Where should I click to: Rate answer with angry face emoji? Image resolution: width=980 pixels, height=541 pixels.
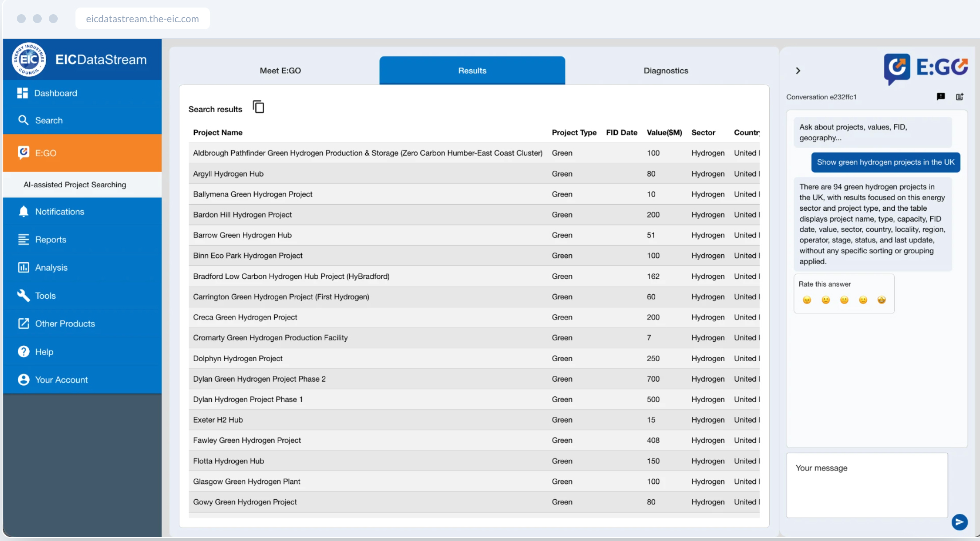807,300
